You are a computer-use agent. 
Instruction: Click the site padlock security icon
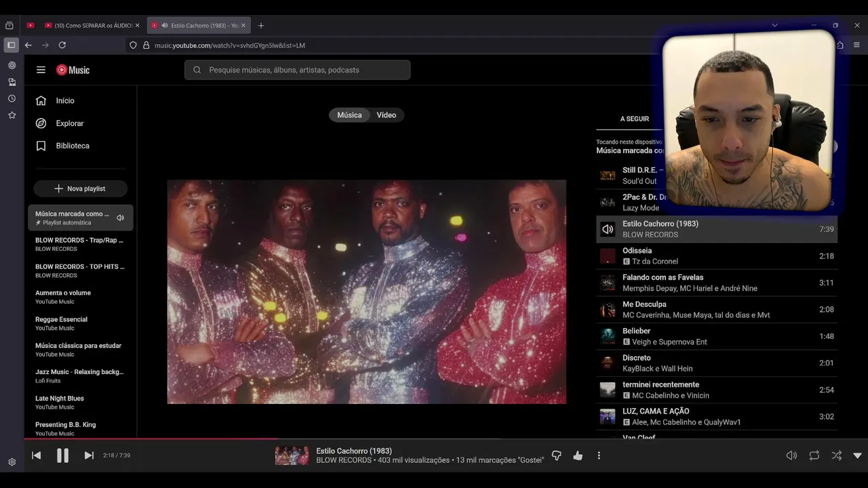tap(146, 45)
